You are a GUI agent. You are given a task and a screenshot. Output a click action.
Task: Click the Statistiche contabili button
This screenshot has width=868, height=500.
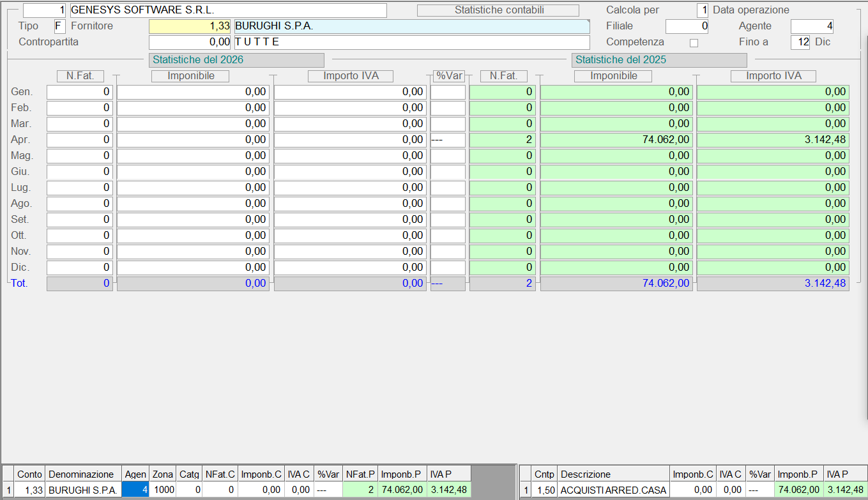498,10
